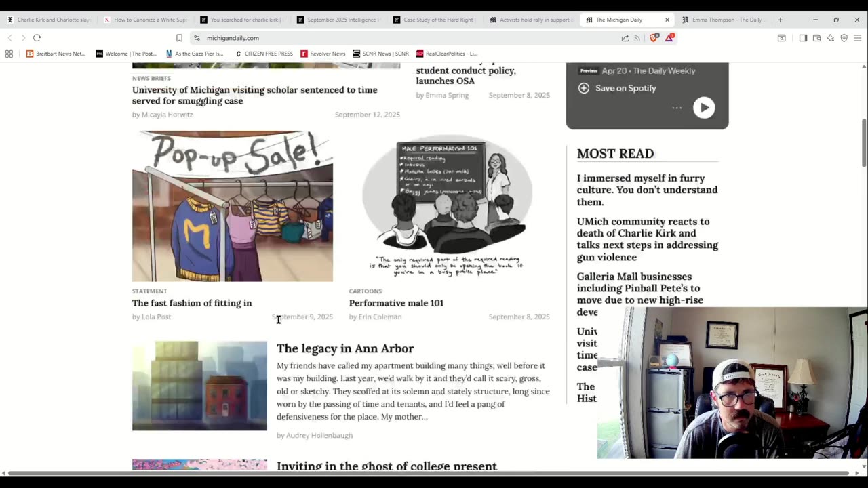Open the As the Gaza Pier Is bookmark
This screenshot has height=488, width=868.
click(195, 54)
